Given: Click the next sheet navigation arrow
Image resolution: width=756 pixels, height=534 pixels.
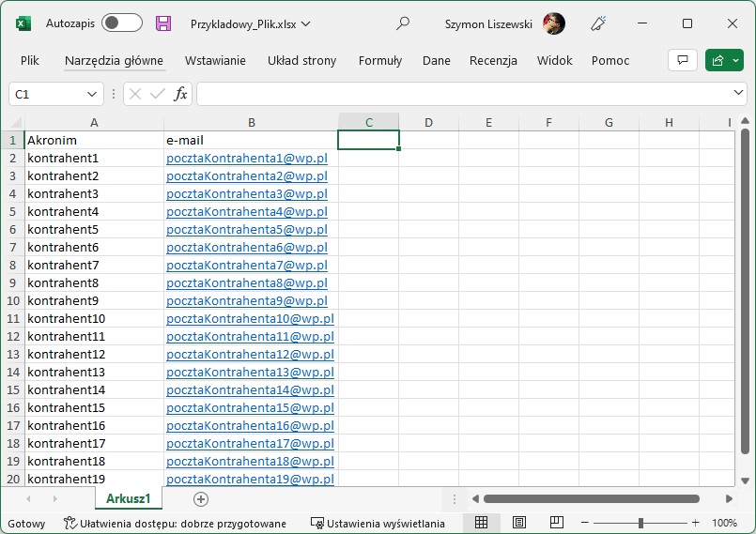Looking at the screenshot, I should (x=54, y=499).
